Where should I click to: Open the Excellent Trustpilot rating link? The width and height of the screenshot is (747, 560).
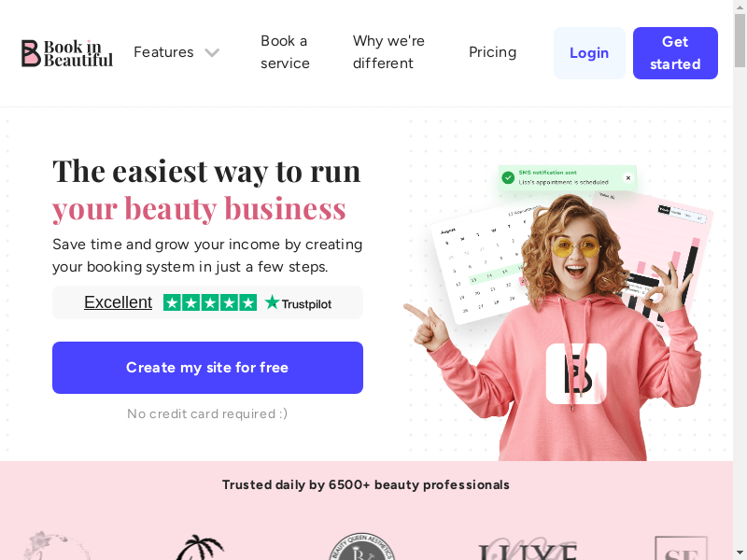coord(119,302)
